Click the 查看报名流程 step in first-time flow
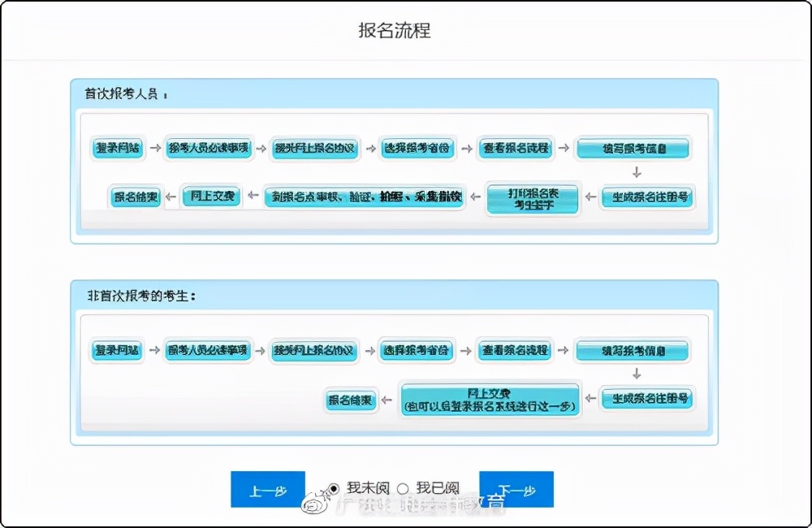Screen dimensions: 812x528 coord(516,149)
